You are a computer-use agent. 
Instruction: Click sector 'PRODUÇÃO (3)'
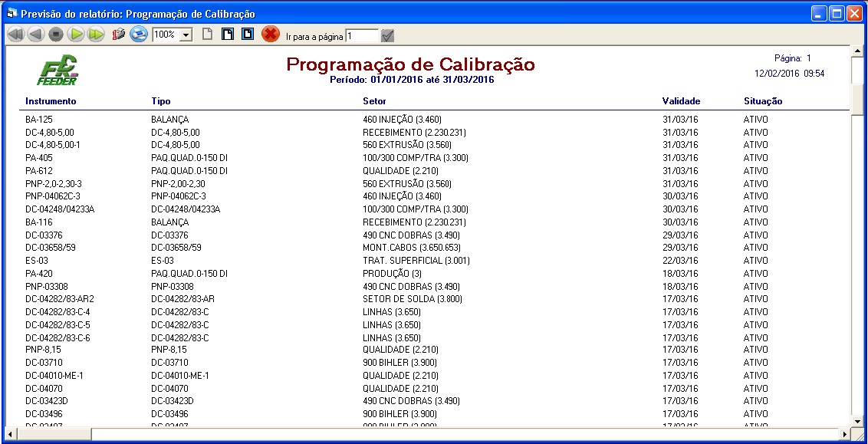point(393,274)
